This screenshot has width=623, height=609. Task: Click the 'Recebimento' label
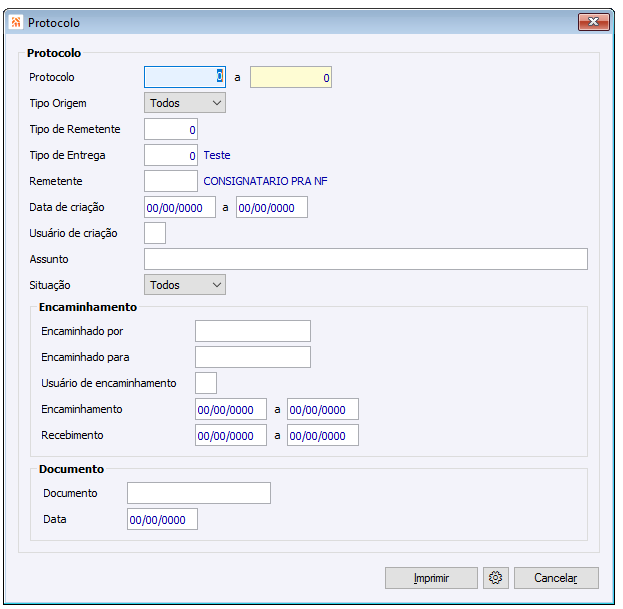pos(72,435)
